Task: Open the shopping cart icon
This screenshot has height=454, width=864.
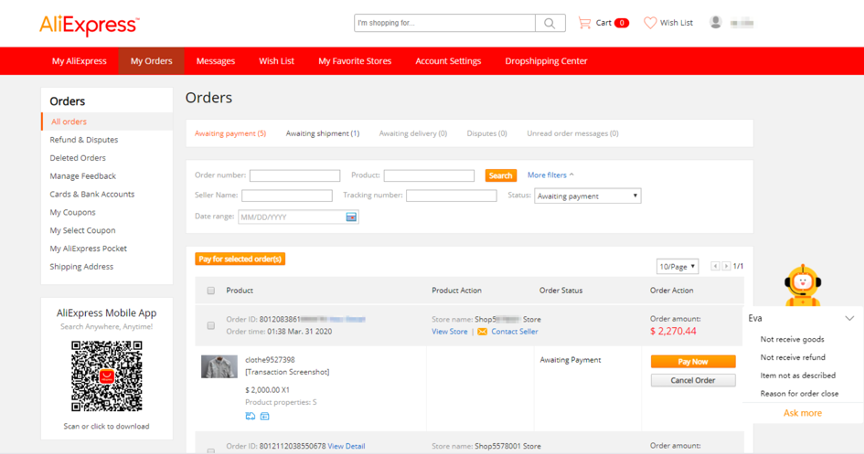Action: point(584,23)
